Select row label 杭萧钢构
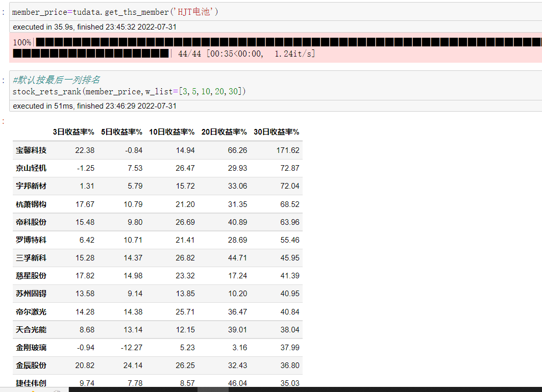Viewport: 542px width, 392px height. pyautogui.click(x=31, y=204)
